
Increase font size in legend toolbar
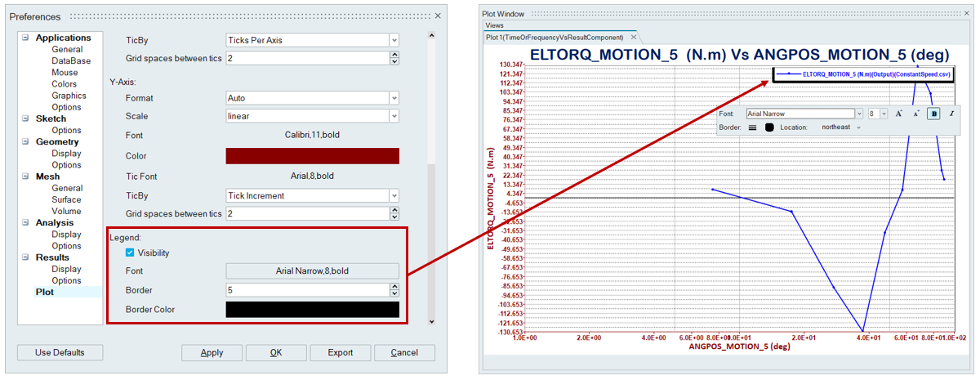click(x=899, y=114)
